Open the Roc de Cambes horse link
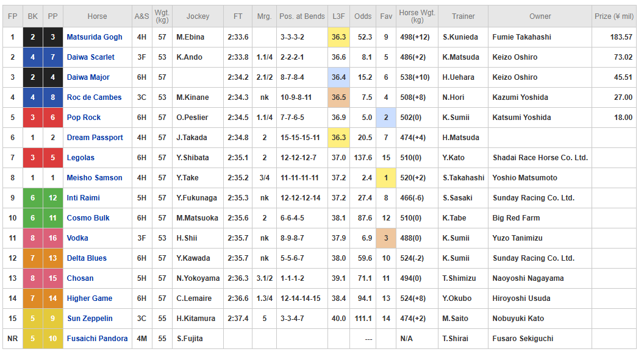 click(x=94, y=97)
